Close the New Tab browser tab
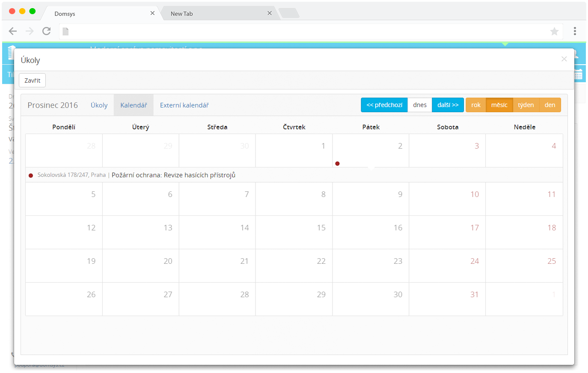 coord(270,13)
